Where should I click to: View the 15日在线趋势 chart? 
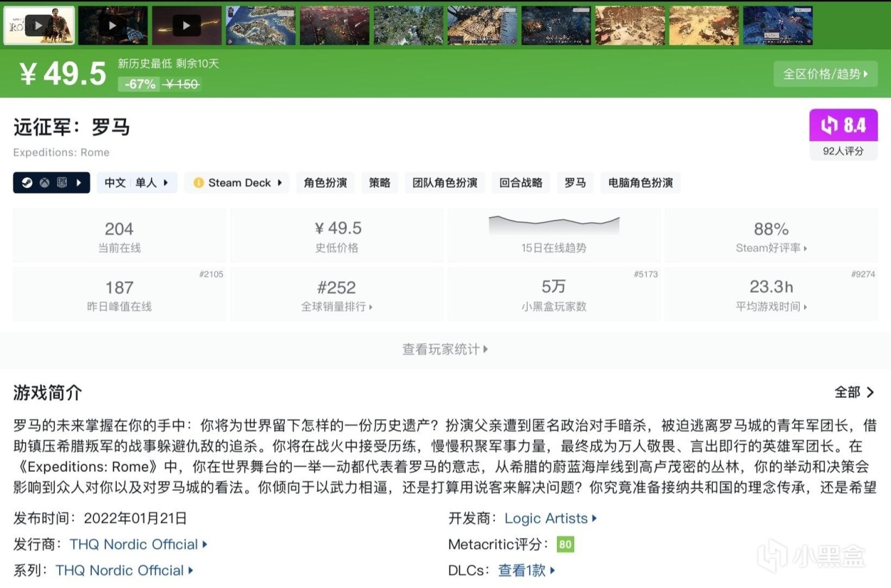click(x=554, y=236)
